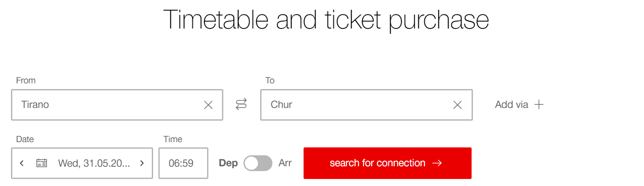The image size is (644, 186).
Task: Click the Time label above 06:59
Action: 173,139
